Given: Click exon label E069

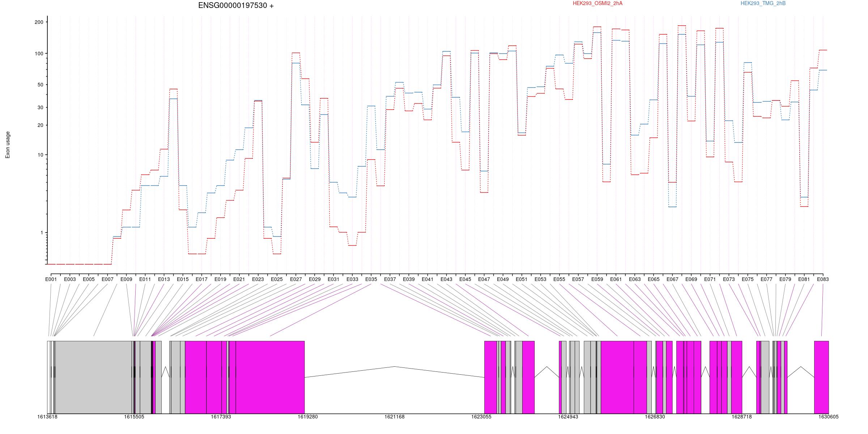Looking at the screenshot, I should pyautogui.click(x=691, y=279).
